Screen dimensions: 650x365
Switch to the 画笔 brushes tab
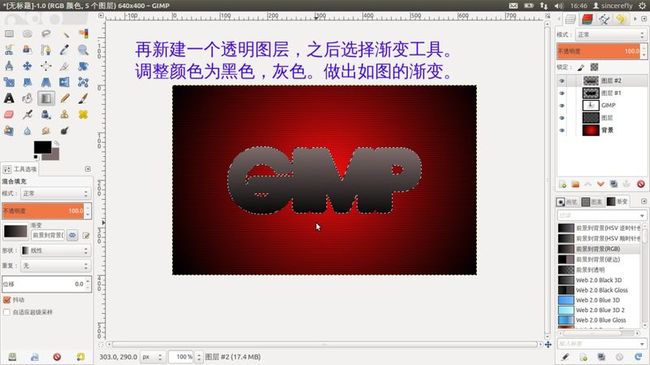[x=567, y=202]
